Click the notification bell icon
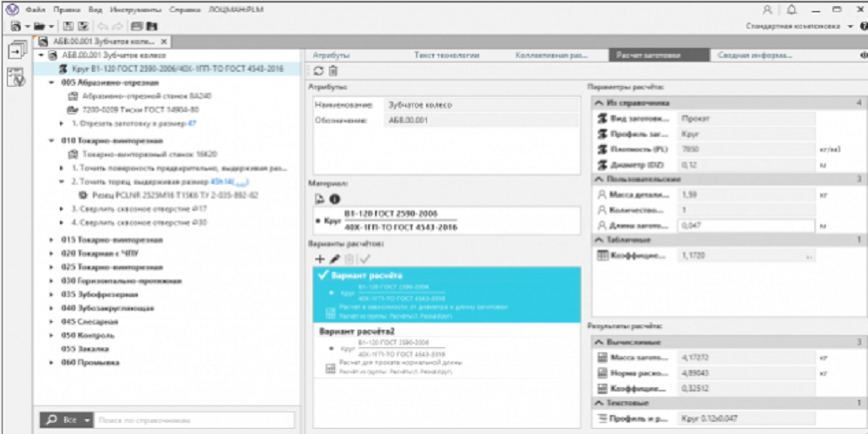This screenshot has height=434, width=868. [x=791, y=9]
